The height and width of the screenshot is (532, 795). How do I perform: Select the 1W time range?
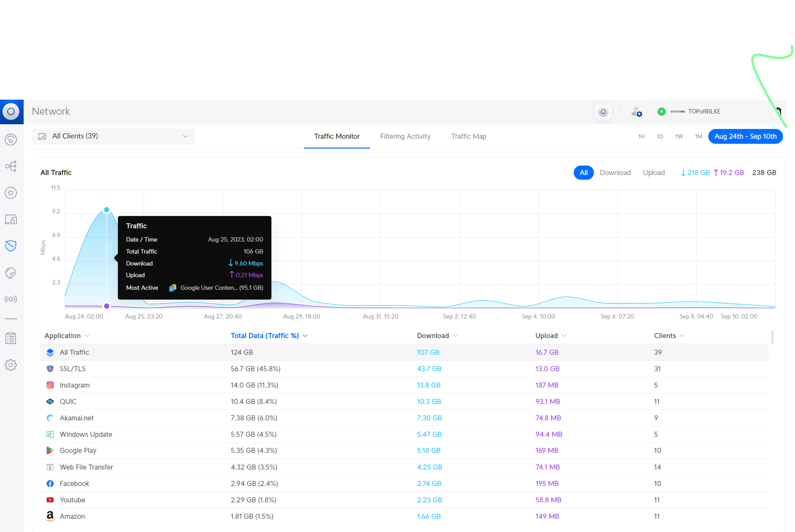click(x=679, y=137)
